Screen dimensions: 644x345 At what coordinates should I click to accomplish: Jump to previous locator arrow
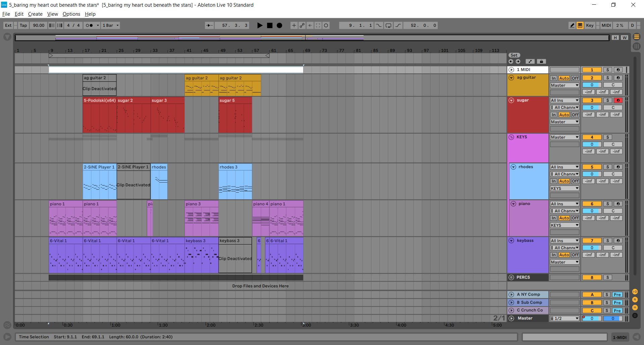[x=511, y=61]
